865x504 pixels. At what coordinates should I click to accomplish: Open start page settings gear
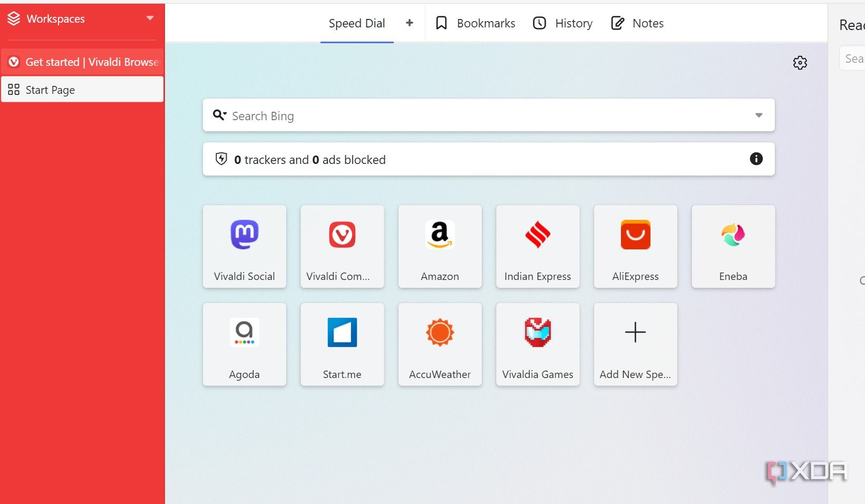[x=800, y=63]
